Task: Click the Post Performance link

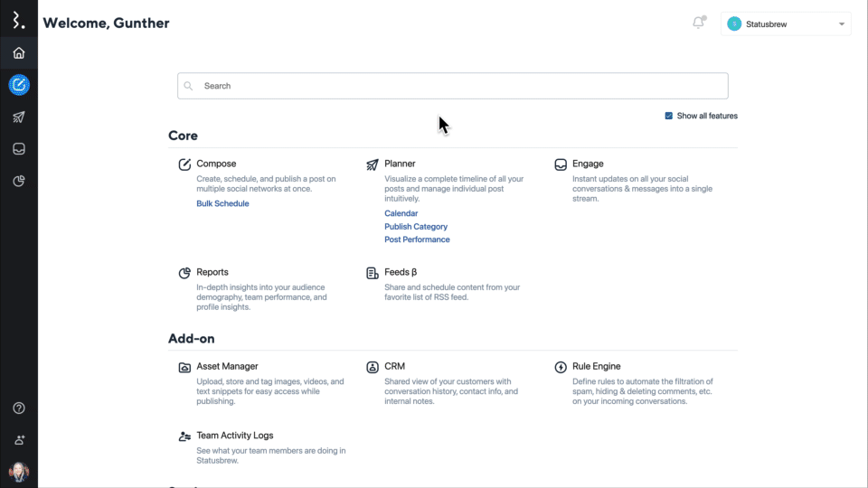Action: point(417,239)
